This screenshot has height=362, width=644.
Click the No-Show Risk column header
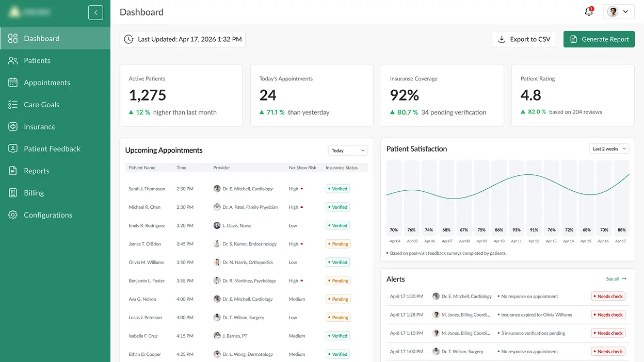pyautogui.click(x=302, y=168)
